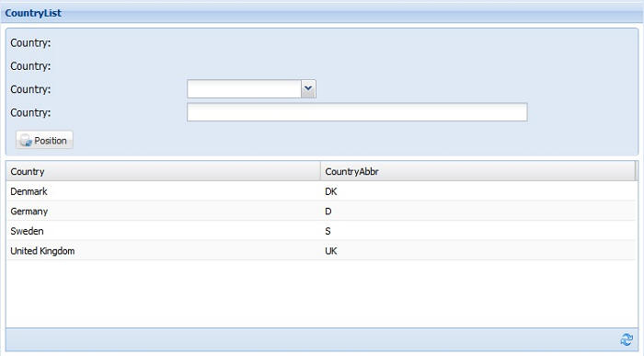Sort by the Country column header

click(x=163, y=171)
